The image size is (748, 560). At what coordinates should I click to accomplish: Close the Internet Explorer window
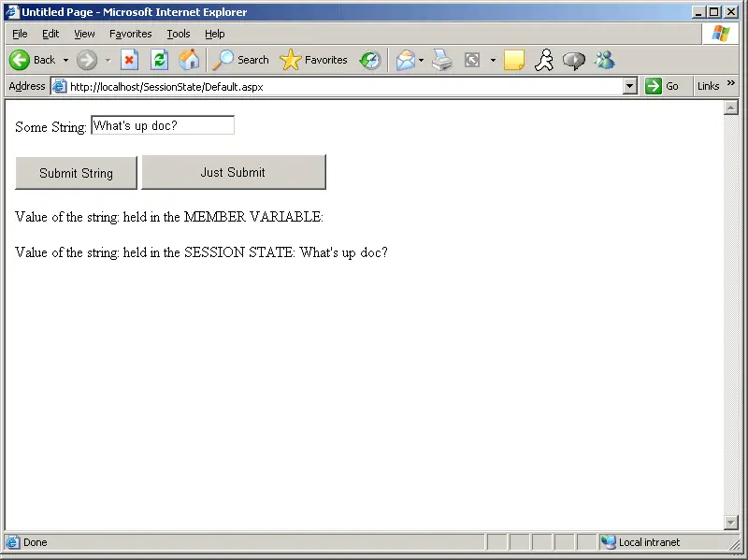point(731,12)
